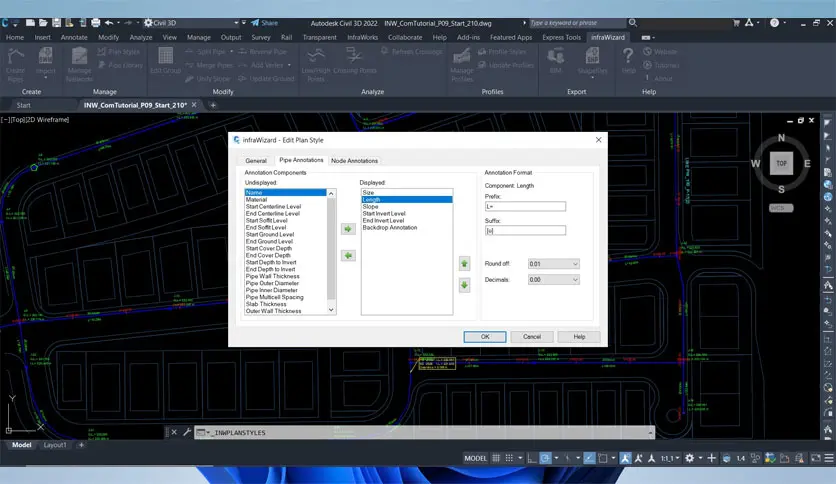836x484 pixels.
Task: Expand the Split Pipe dropdown arrow
Action: click(231, 52)
